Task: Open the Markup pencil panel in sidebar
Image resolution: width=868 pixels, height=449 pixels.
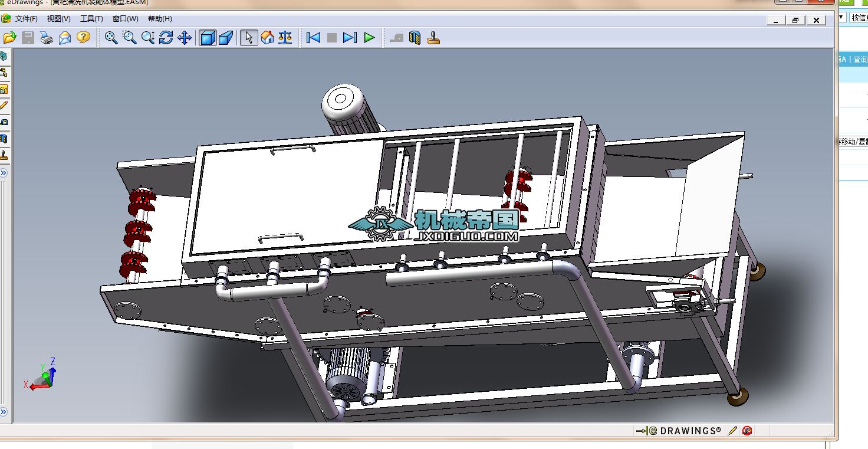Action: [4, 106]
